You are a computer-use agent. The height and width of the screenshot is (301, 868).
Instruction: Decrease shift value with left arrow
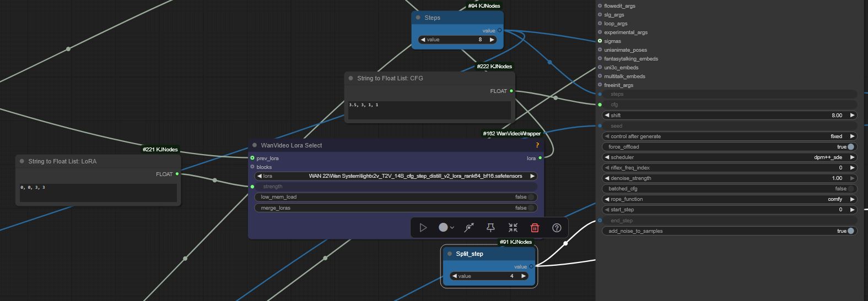coord(607,116)
